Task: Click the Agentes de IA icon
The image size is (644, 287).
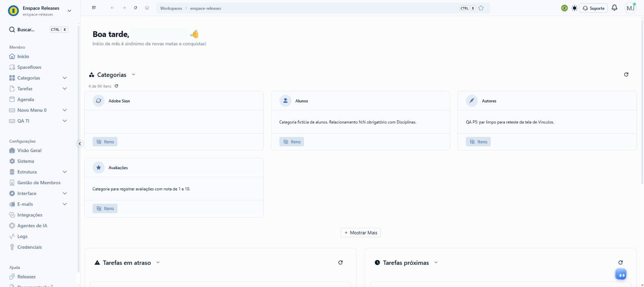Action: 12,225
